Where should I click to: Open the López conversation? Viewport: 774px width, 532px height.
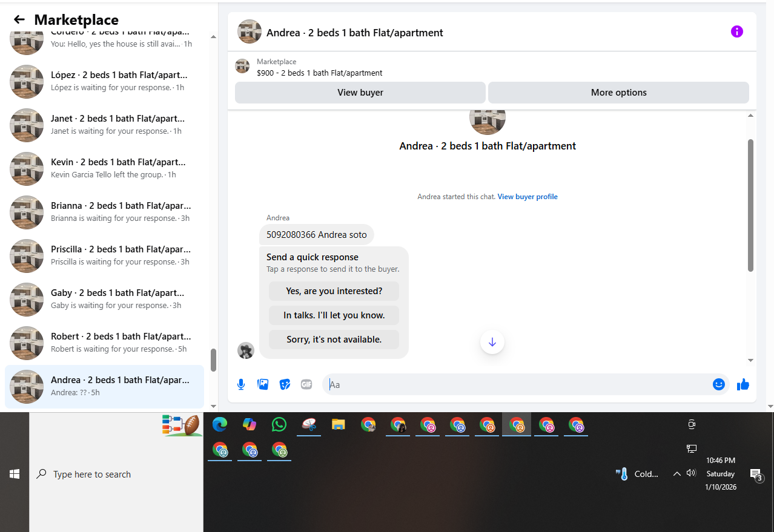pyautogui.click(x=104, y=81)
